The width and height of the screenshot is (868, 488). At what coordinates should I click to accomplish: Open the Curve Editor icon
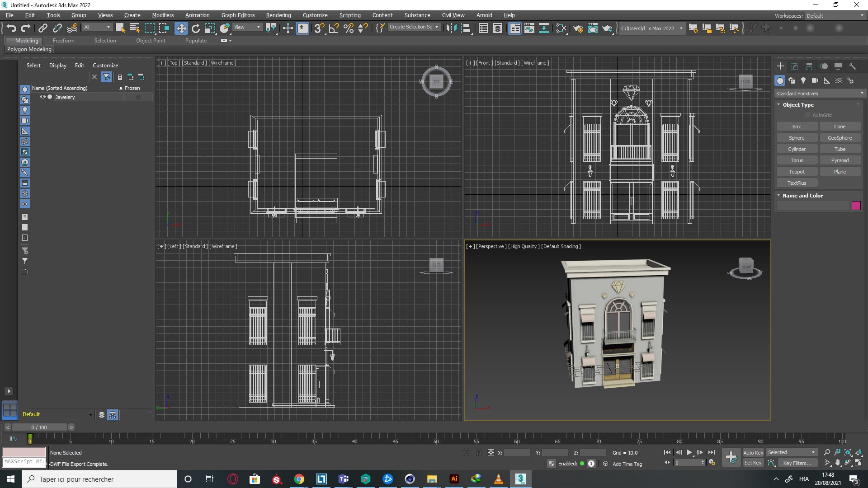529,28
